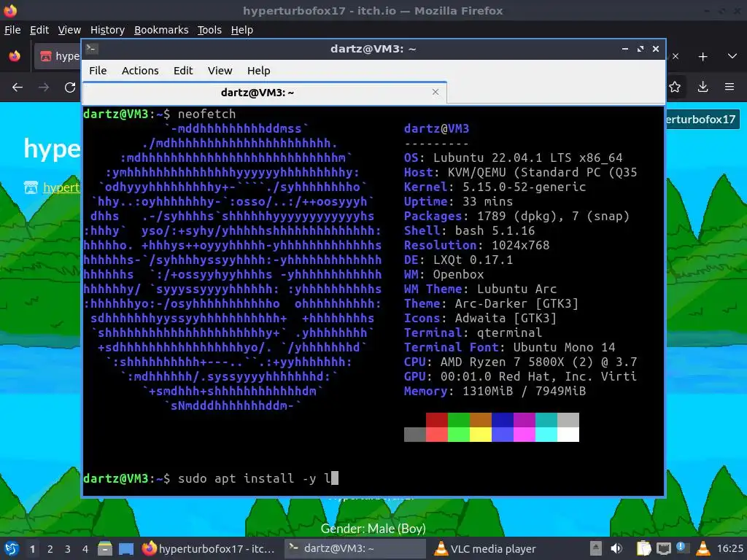The image size is (747, 560).
Task: Click the bright cyan color block
Action: pos(546,435)
